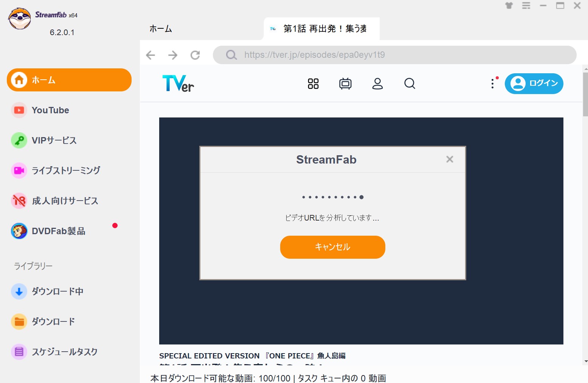This screenshot has width=588, height=383.
Task: Click the SPECIAL EDITED VERSION ONE PIECE title
Action: point(252,356)
